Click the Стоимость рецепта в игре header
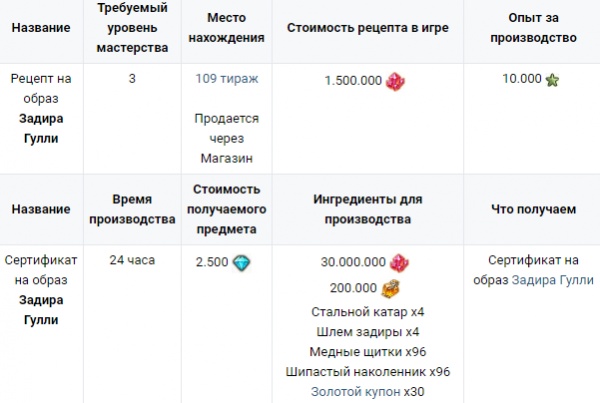This screenshot has width=600, height=403. [x=368, y=28]
